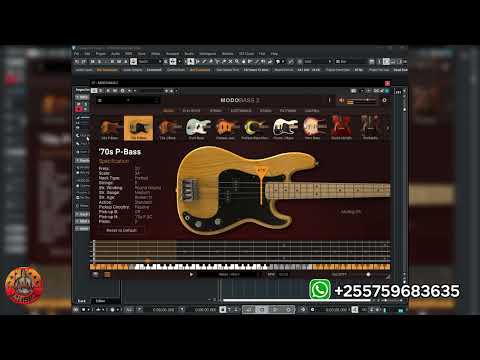Open the preset name field in MODO BASS header

pos(128,100)
